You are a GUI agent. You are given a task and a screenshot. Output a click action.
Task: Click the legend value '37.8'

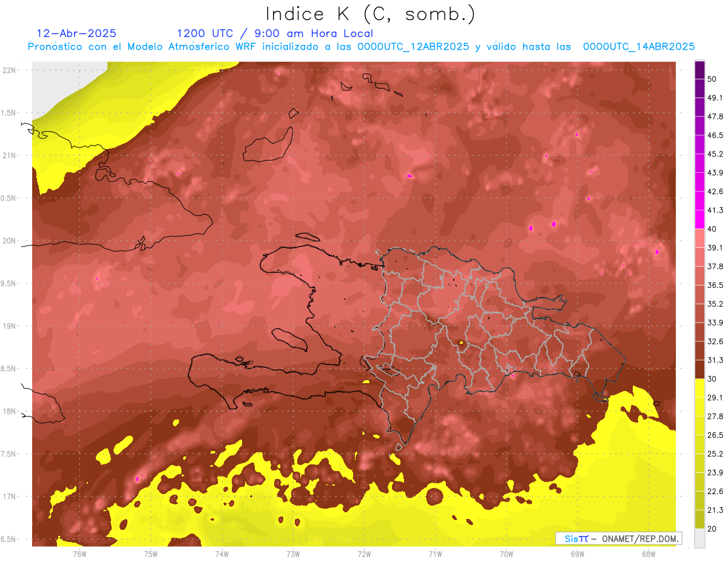coord(715,267)
